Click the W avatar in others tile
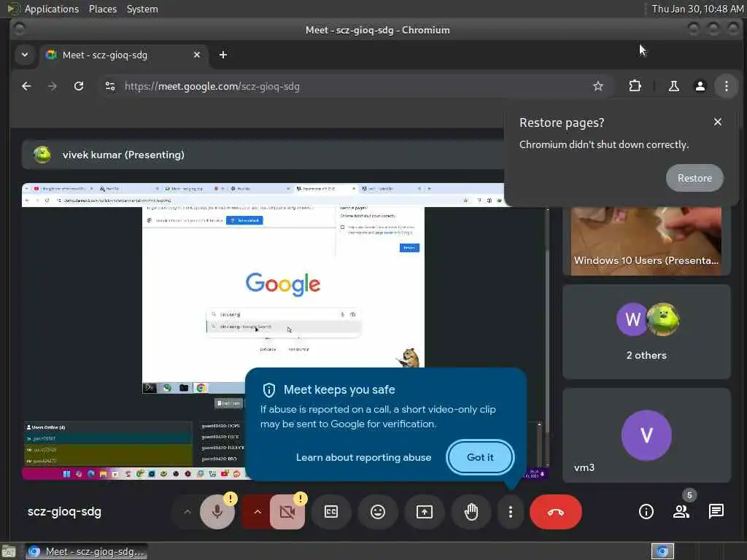The width and height of the screenshot is (747, 560). point(632,319)
